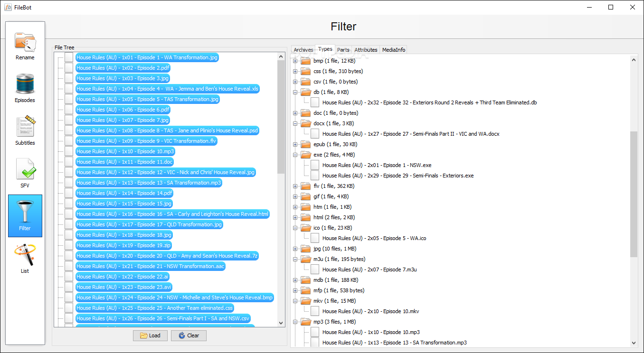Viewport: 644px width, 353px height.
Task: Click the exe folder icon
Action: point(305,155)
